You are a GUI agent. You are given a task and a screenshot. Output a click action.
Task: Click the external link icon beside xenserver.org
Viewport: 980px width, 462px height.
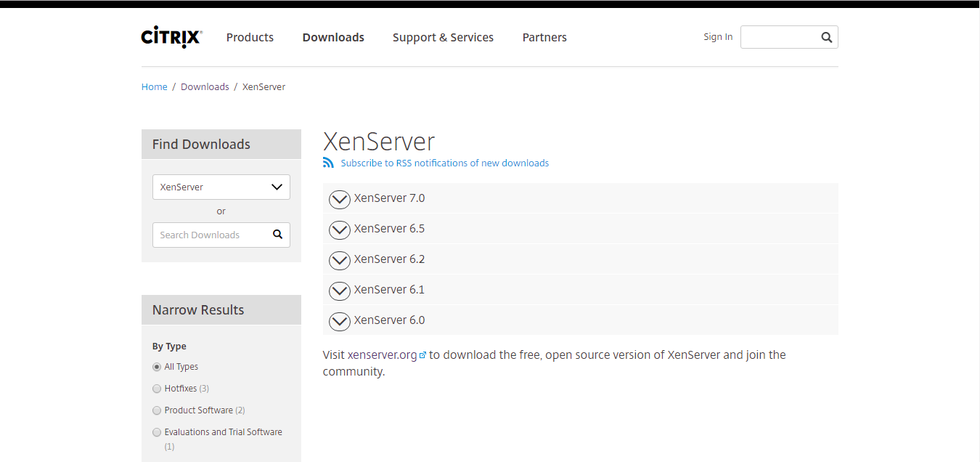click(422, 355)
